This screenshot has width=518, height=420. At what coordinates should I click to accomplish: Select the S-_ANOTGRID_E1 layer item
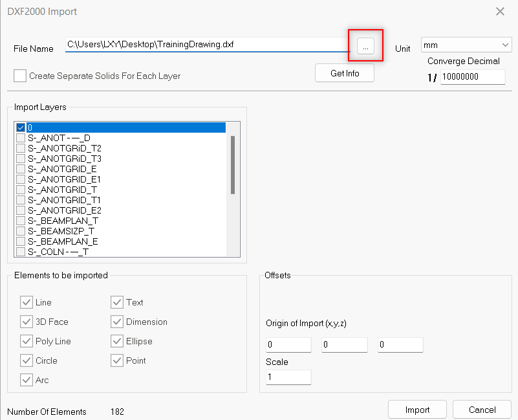(64, 179)
